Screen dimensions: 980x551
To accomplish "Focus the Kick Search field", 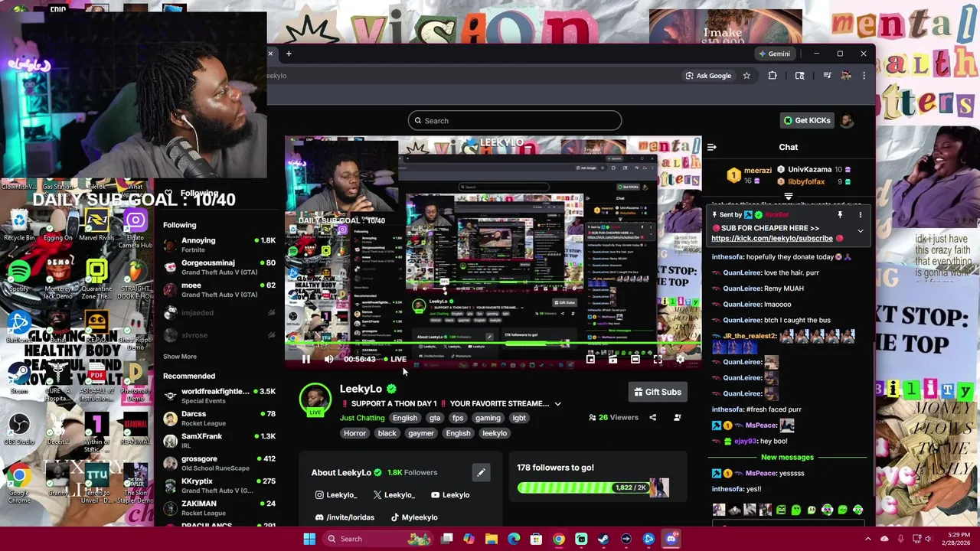I will click(514, 120).
